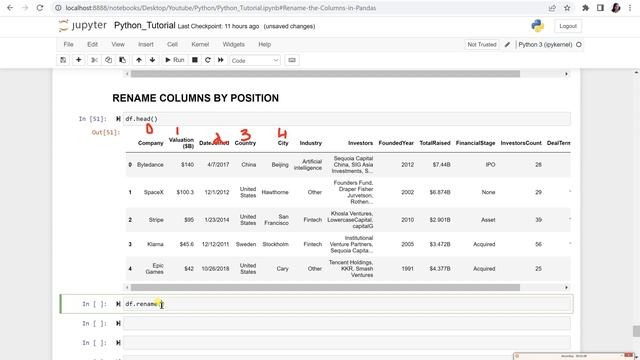
Task: Click the Jupyter logo
Action: point(82,26)
